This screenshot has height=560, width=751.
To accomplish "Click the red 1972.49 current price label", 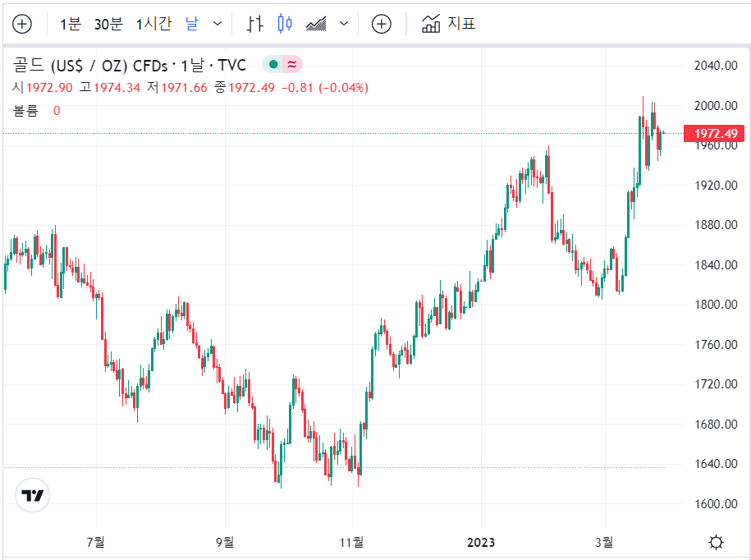I will pyautogui.click(x=714, y=133).
